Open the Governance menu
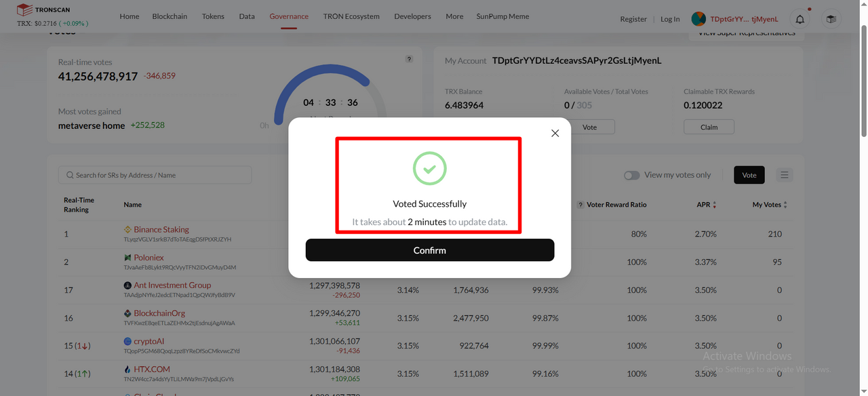 pos(289,16)
